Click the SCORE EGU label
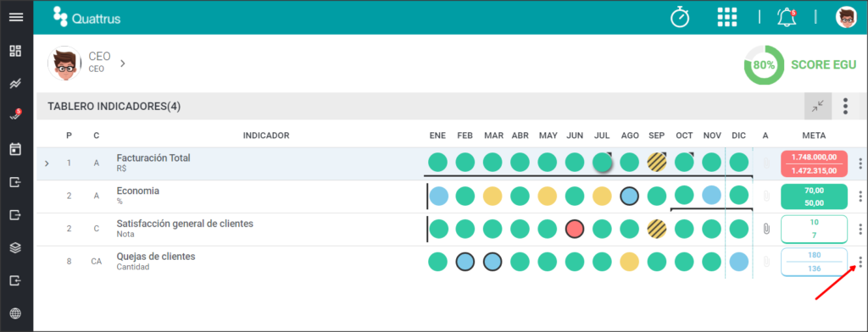868x332 pixels. (824, 64)
